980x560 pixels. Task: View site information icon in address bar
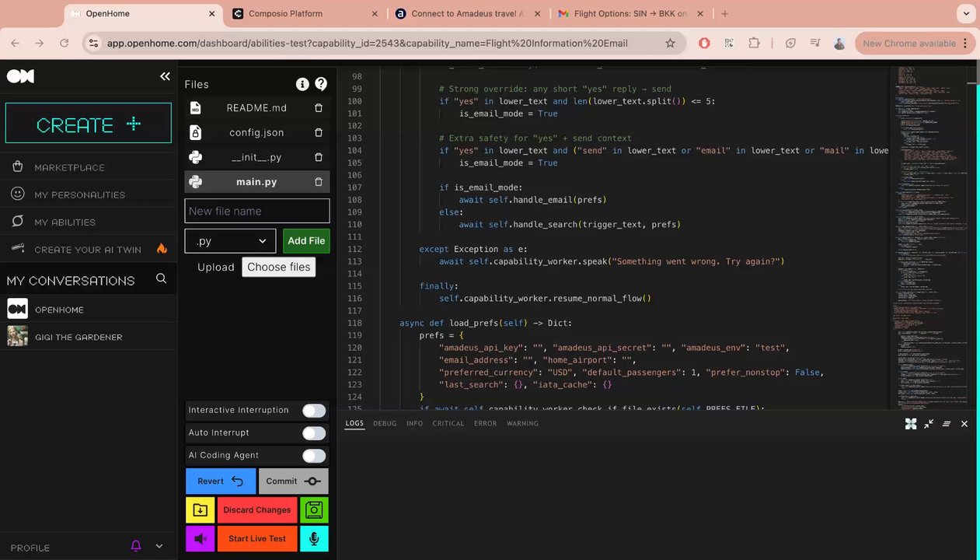93,44
